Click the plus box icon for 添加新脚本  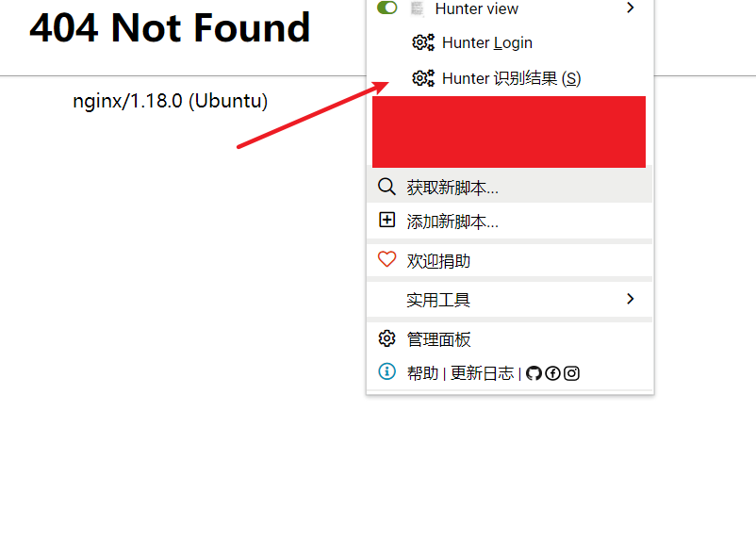coord(386,220)
